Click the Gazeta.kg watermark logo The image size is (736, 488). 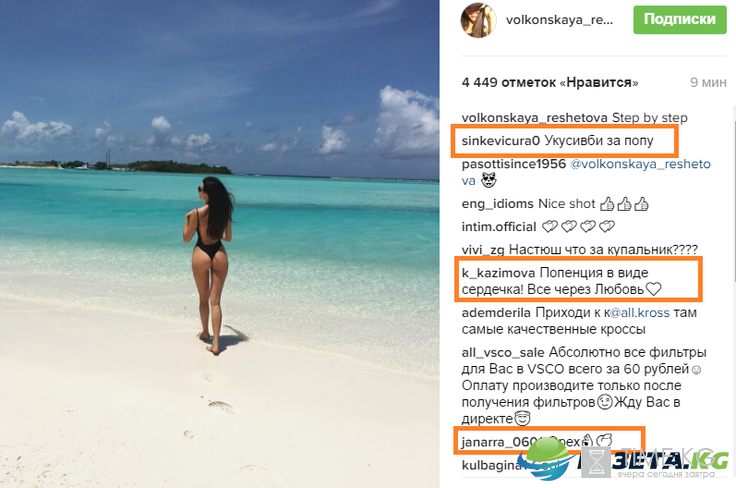pos(626,459)
